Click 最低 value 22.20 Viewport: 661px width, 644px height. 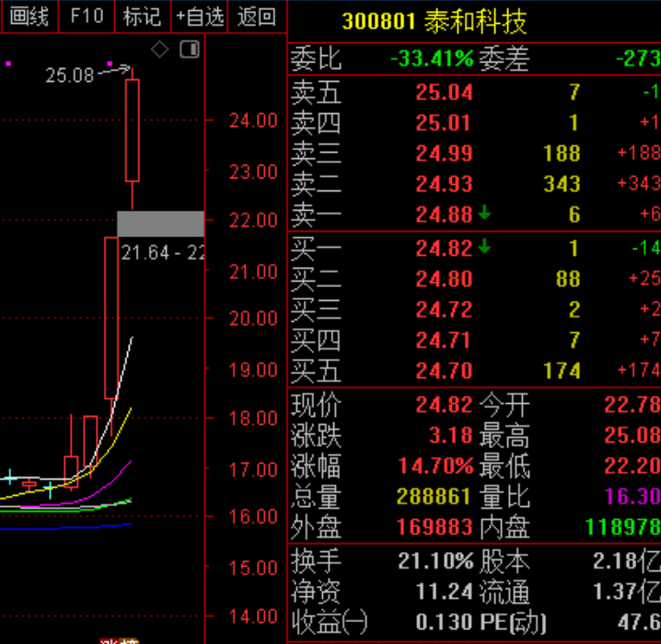click(x=632, y=466)
